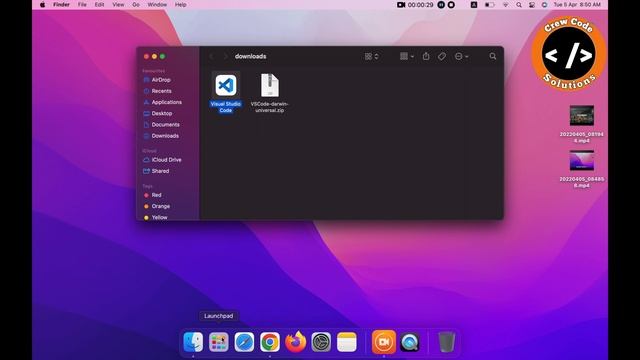Filter by Yellow tag
The height and width of the screenshot is (360, 640).
[x=159, y=217]
